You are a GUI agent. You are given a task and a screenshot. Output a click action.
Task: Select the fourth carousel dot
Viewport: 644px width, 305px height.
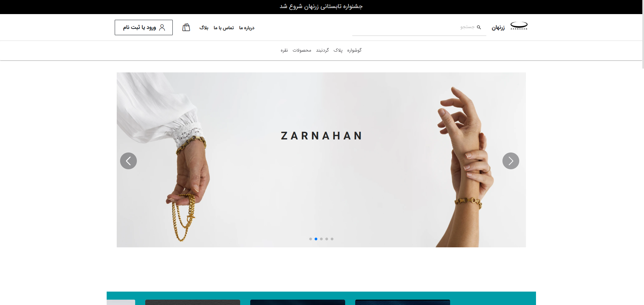pos(327,239)
